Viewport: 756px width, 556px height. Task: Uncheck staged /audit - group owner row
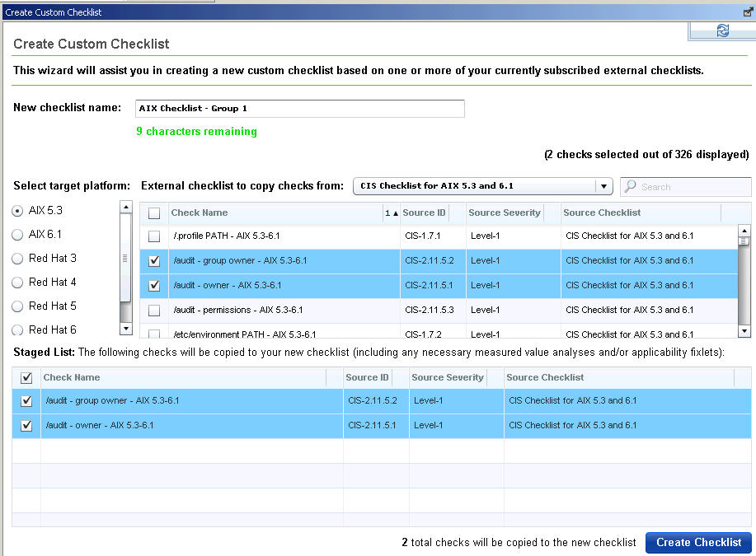(26, 401)
